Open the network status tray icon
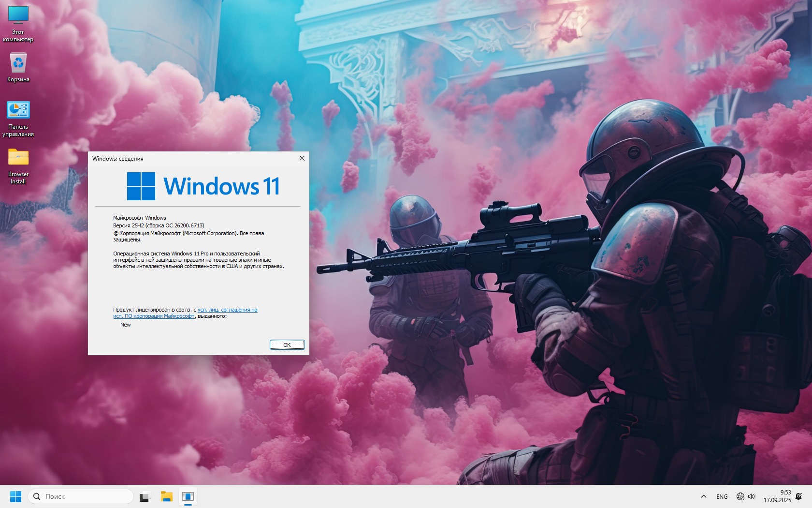 [x=740, y=496]
